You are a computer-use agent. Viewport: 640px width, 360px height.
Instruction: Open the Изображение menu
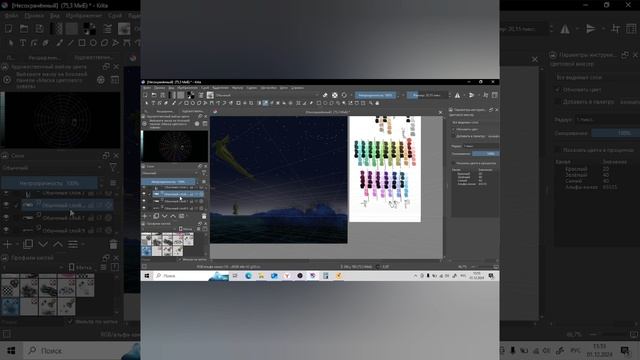tap(188, 88)
